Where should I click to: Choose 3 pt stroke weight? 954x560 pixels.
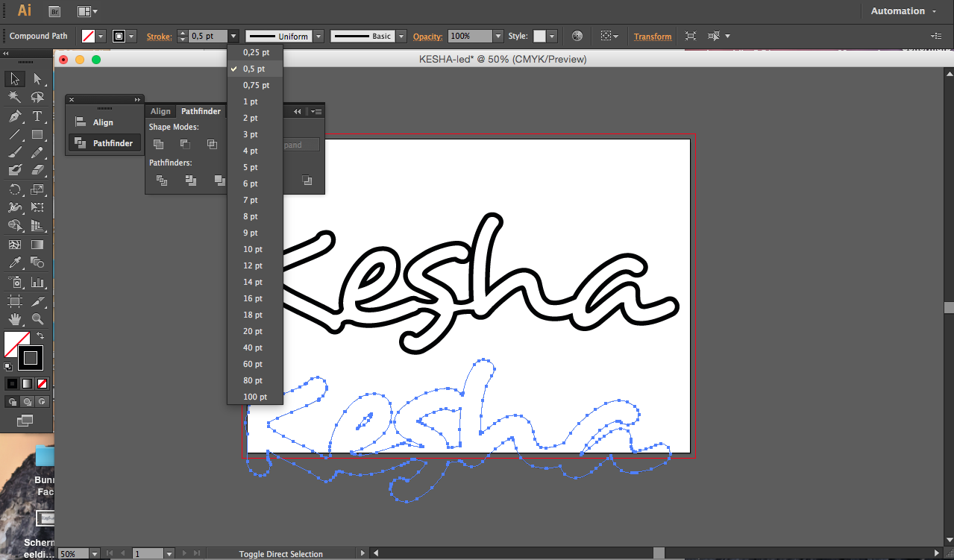click(x=255, y=134)
